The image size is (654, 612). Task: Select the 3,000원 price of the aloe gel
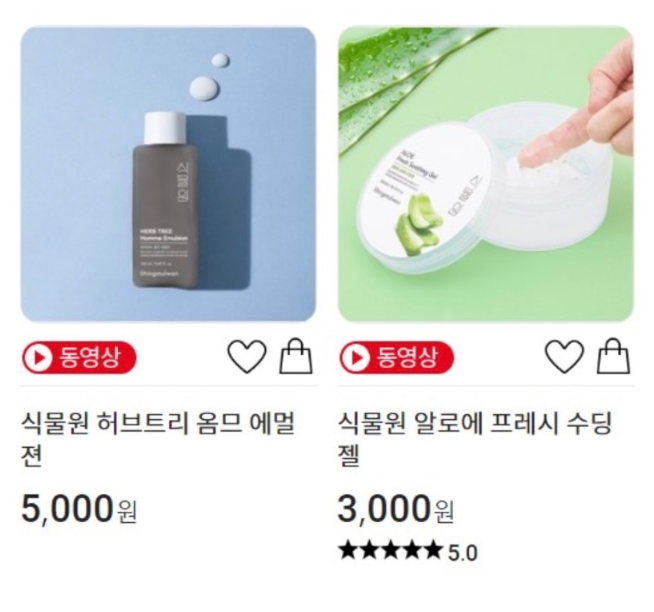tap(396, 509)
